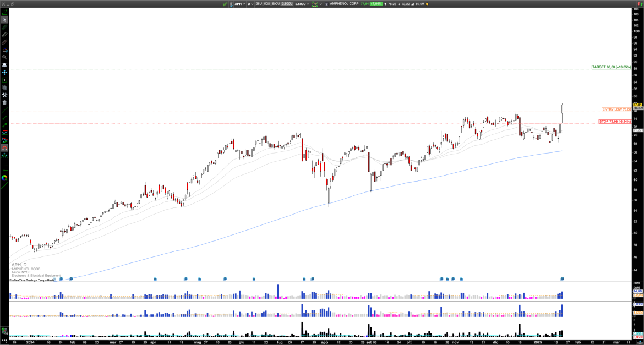Viewport: 644px width, 345px height.
Task: Toggle the 500U quantity preset
Action: point(276,4)
